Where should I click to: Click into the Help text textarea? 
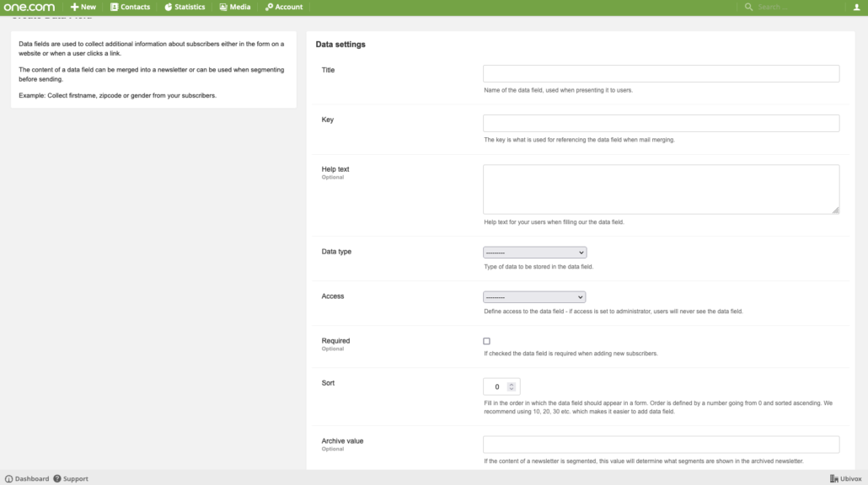tap(661, 189)
